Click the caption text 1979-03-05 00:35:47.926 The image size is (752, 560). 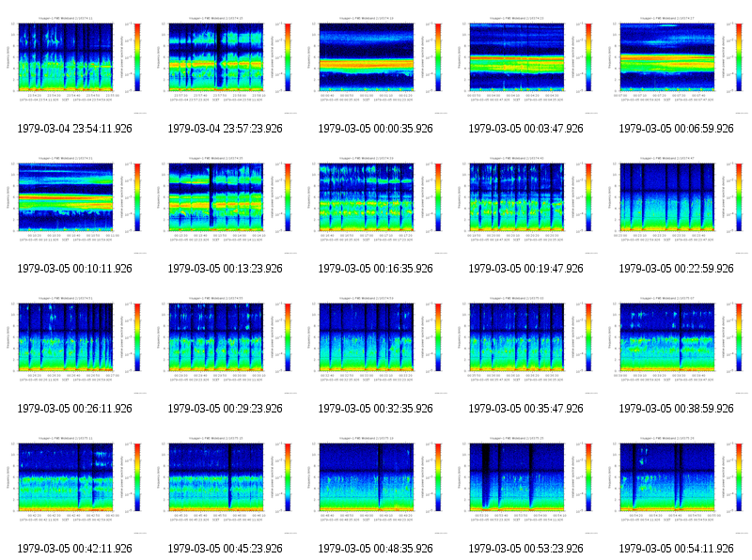click(x=526, y=409)
